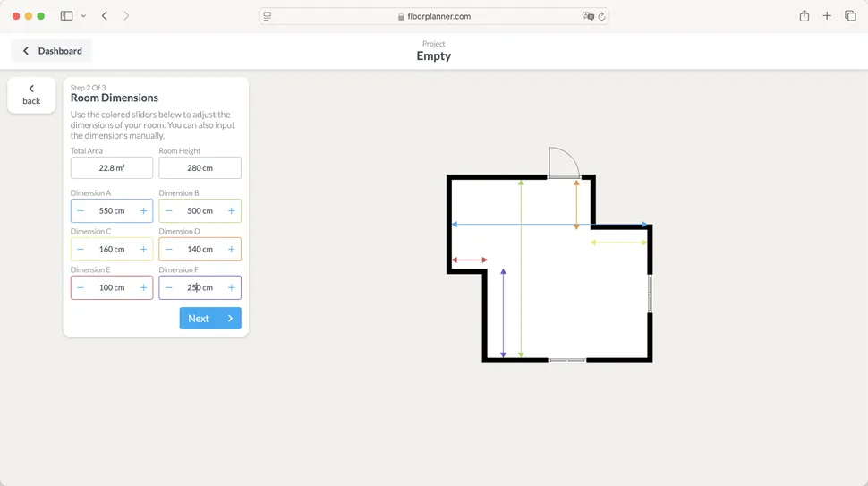
Task: Reduce Dimension B with the minus icon
Action: [x=169, y=211]
